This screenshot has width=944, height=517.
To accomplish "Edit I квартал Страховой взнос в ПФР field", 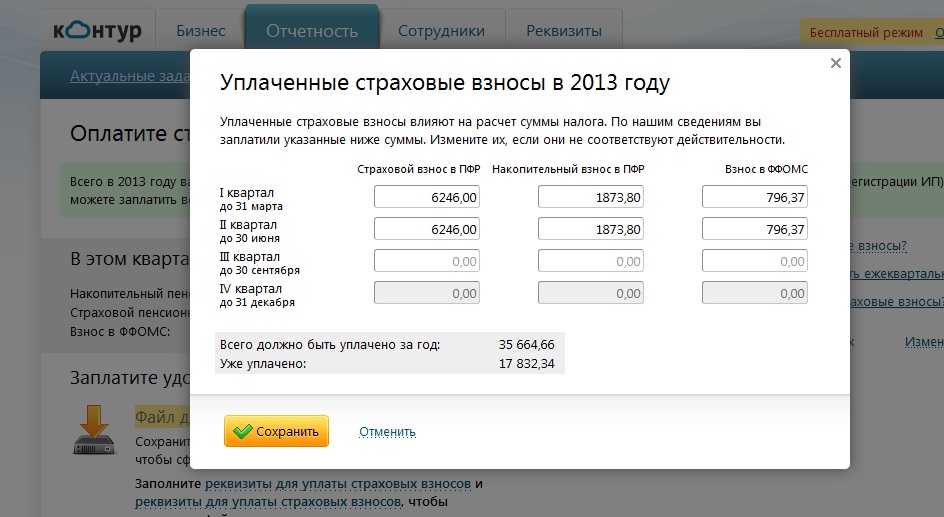I will coord(426,198).
